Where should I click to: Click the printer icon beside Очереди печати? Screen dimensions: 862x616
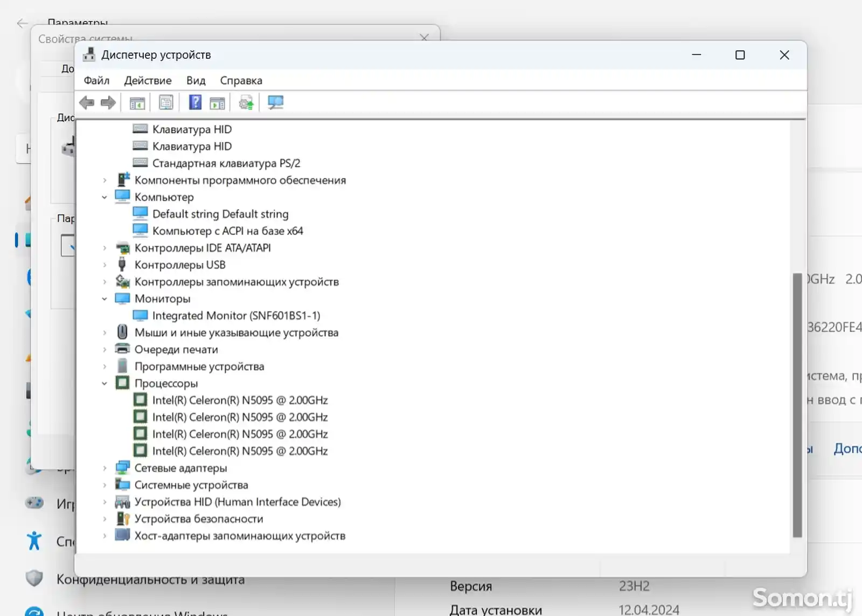pyautogui.click(x=123, y=349)
